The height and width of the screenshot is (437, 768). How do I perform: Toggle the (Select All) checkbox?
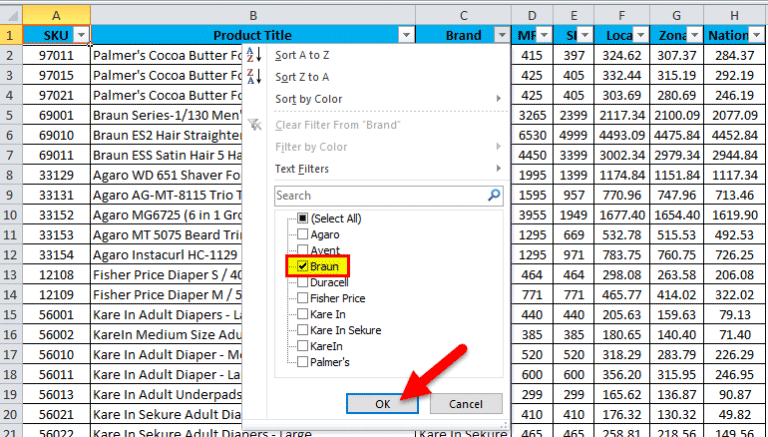pyautogui.click(x=303, y=218)
